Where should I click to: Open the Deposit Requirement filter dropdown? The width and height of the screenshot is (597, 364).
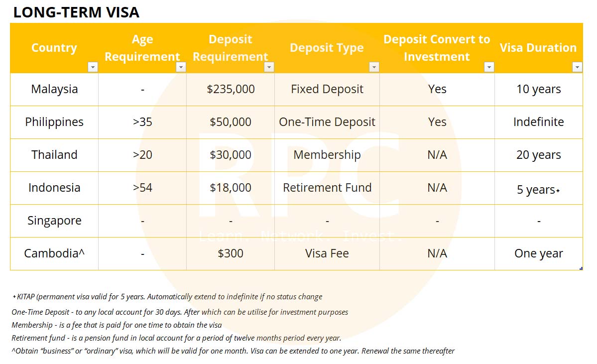(x=269, y=67)
